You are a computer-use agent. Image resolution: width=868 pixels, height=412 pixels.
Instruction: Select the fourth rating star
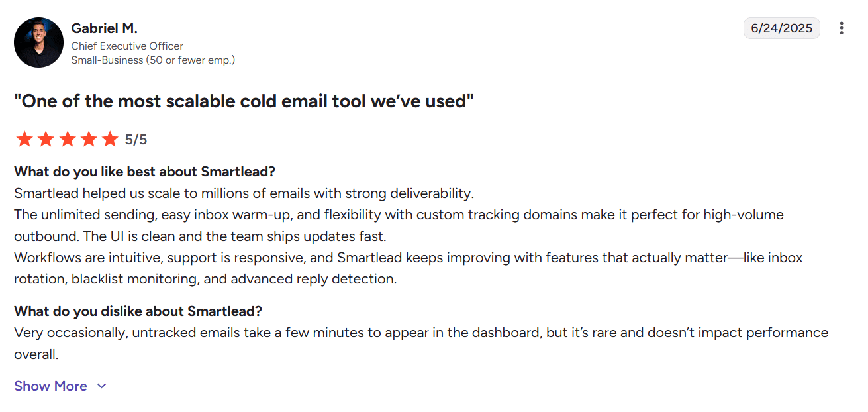point(88,139)
